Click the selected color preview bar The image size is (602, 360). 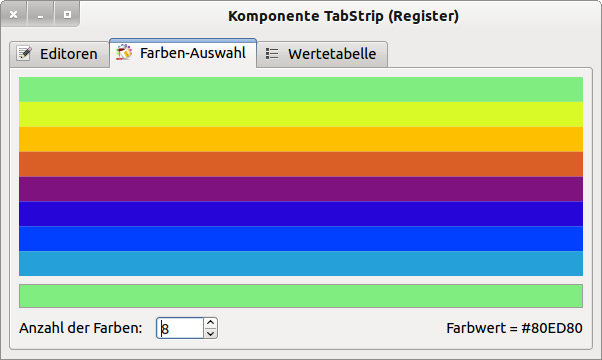[301, 296]
